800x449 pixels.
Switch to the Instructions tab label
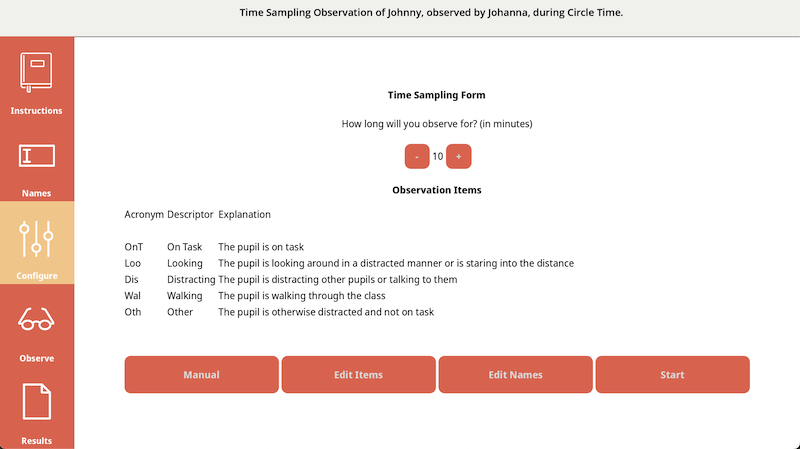pyautogui.click(x=36, y=111)
